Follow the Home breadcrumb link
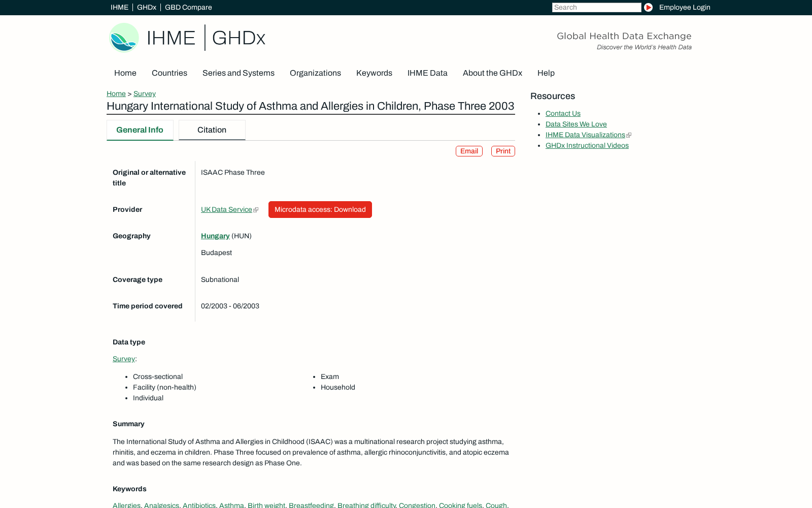Image resolution: width=812 pixels, height=508 pixels. pyautogui.click(x=116, y=93)
